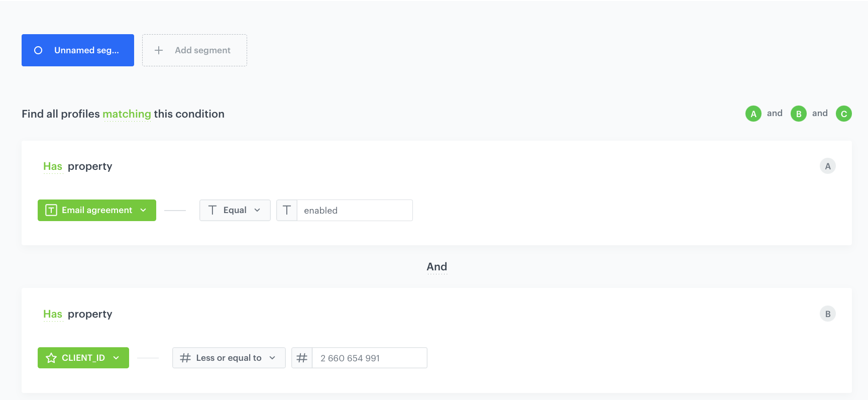This screenshot has width=868, height=400.
Task: Click the T icon before the enabled field
Action: (x=287, y=210)
